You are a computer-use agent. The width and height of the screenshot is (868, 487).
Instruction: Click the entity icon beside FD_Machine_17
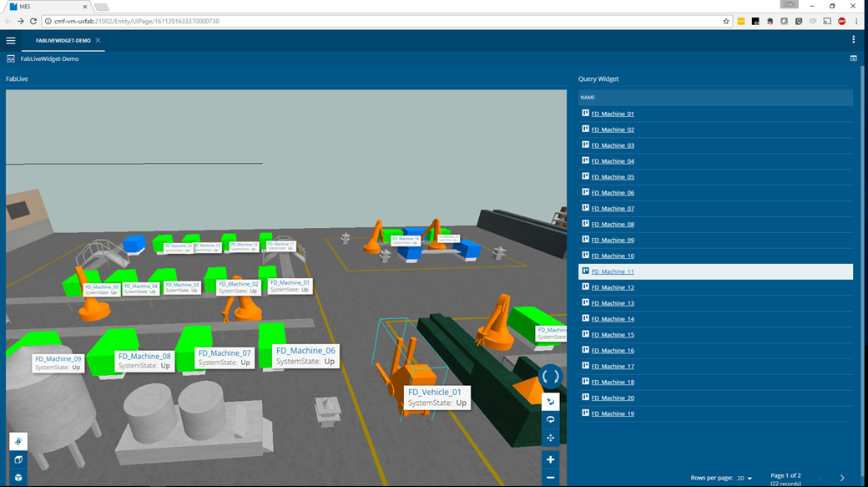point(585,366)
